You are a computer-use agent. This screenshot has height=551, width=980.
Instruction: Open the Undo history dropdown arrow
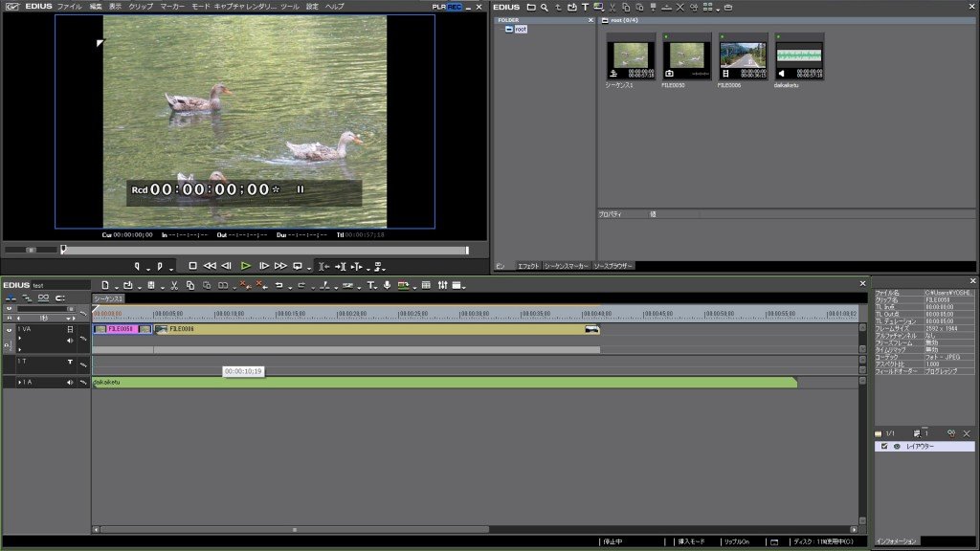(289, 287)
